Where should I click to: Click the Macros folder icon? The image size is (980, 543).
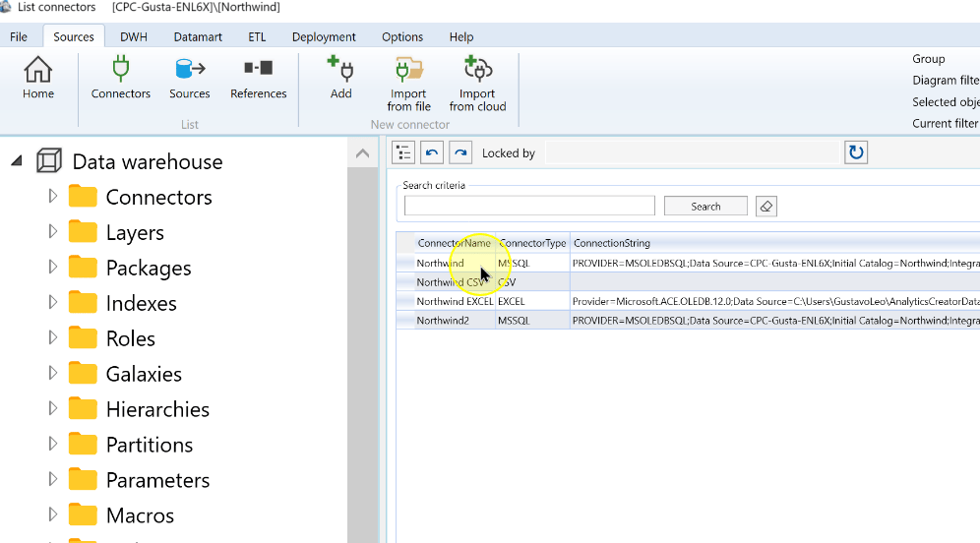[x=83, y=514]
